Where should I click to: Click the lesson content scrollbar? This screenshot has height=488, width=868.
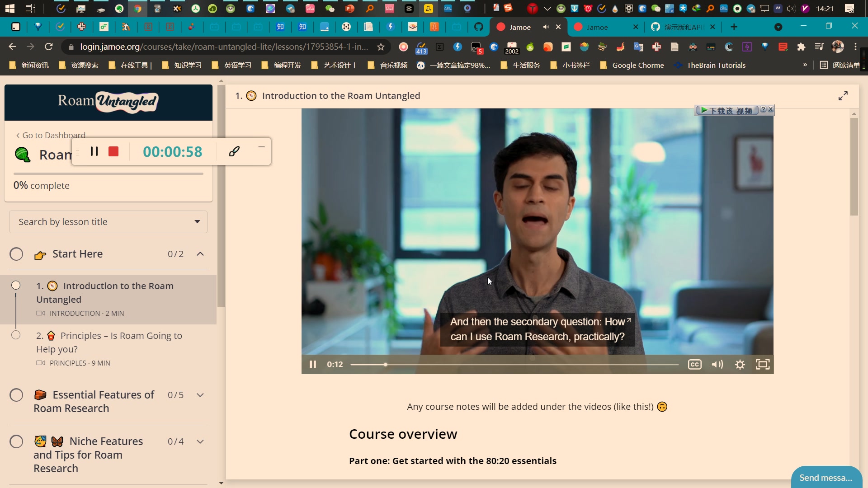pos(854,166)
